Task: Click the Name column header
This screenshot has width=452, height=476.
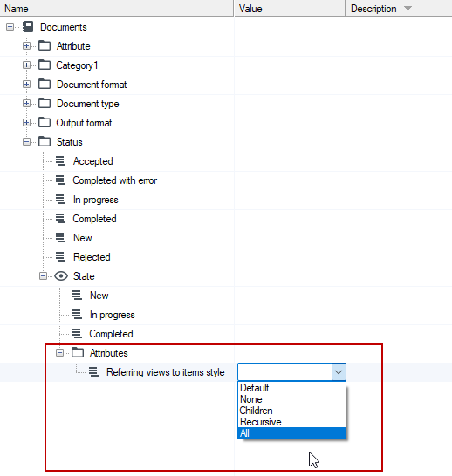Action: (x=117, y=8)
